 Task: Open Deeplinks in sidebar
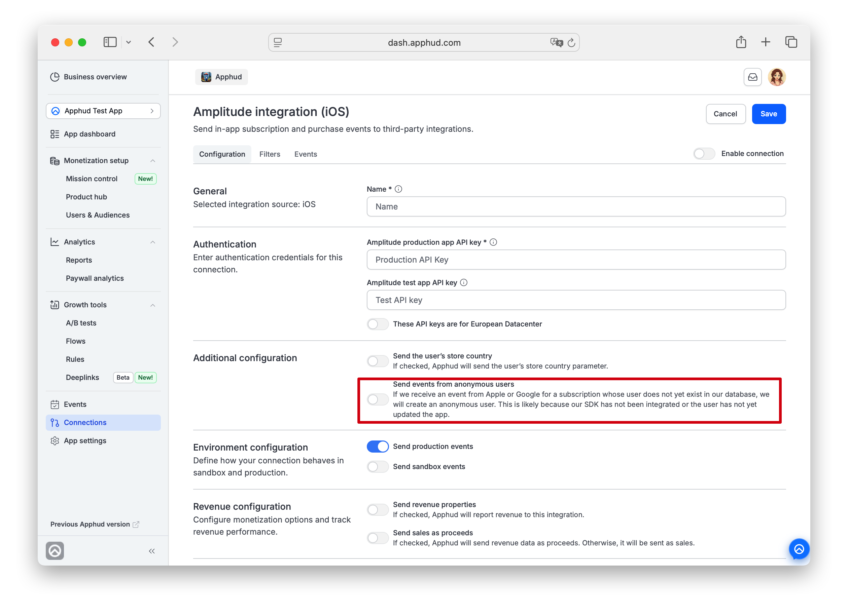(82, 377)
